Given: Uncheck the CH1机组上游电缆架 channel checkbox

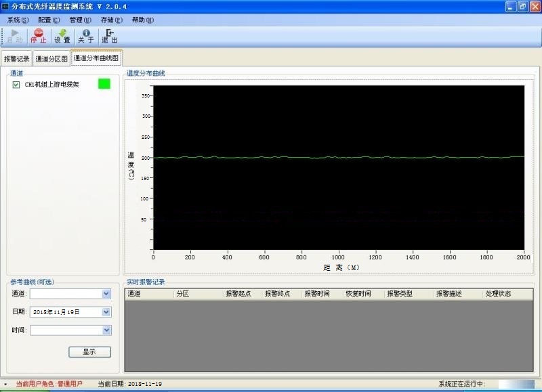Looking at the screenshot, I should click(x=16, y=85).
